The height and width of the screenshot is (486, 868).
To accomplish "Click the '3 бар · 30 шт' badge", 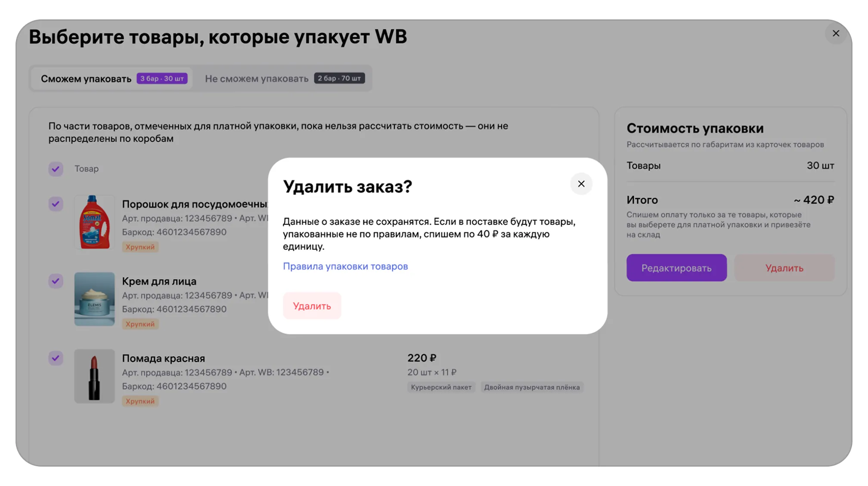I will coord(162,78).
